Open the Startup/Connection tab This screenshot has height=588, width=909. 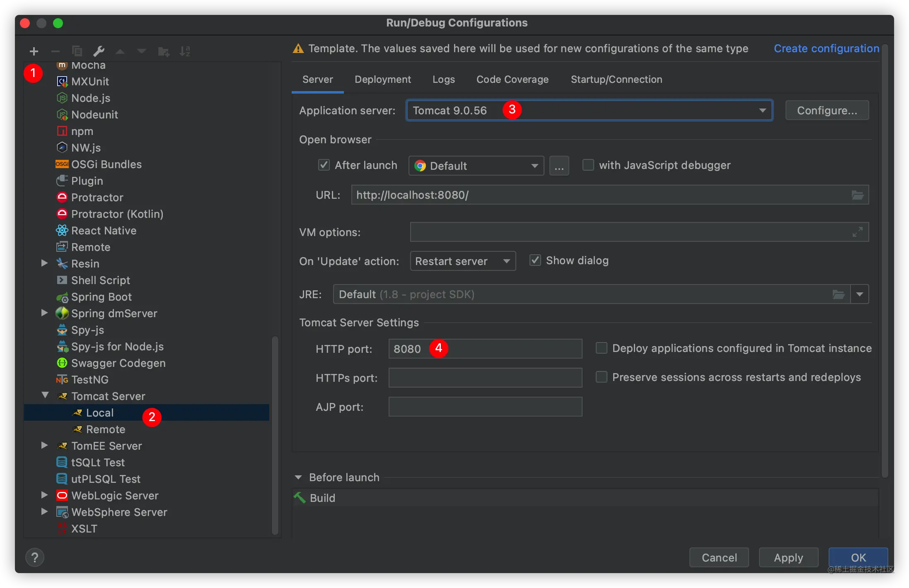pyautogui.click(x=616, y=80)
